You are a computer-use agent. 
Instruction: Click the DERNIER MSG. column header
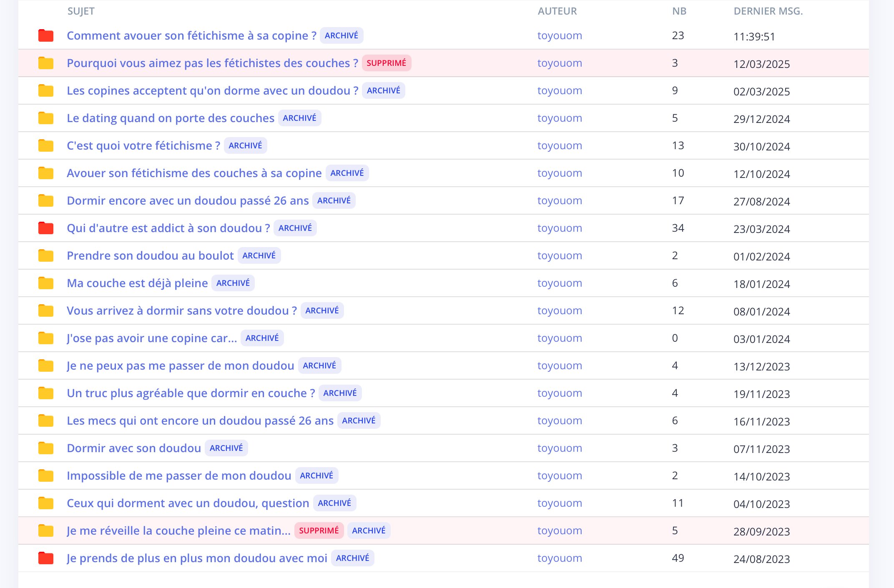pos(768,11)
